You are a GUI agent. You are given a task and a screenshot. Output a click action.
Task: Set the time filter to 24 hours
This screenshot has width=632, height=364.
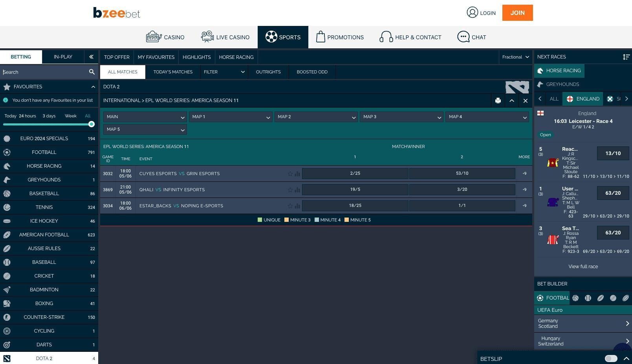tap(27, 116)
